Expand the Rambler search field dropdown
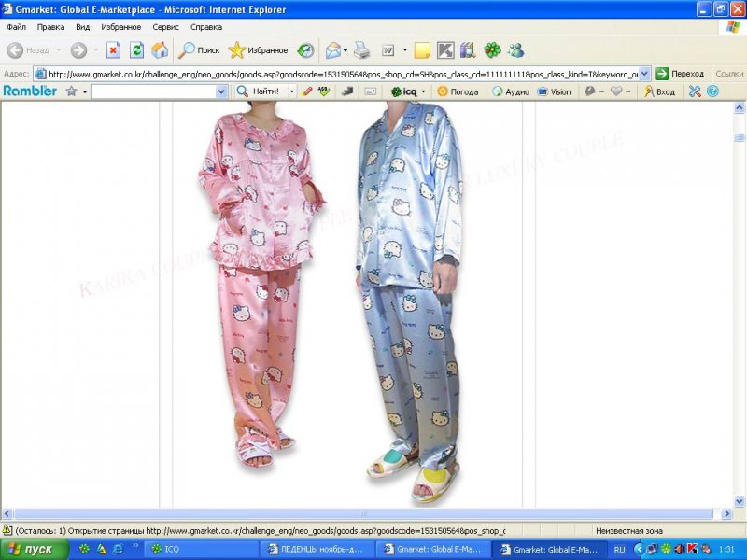 coord(221,91)
